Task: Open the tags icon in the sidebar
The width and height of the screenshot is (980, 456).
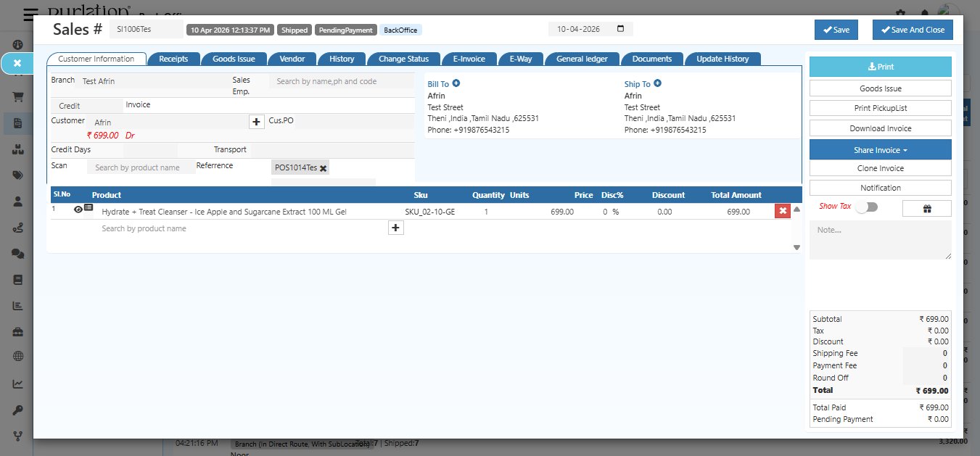Action: 16,173
